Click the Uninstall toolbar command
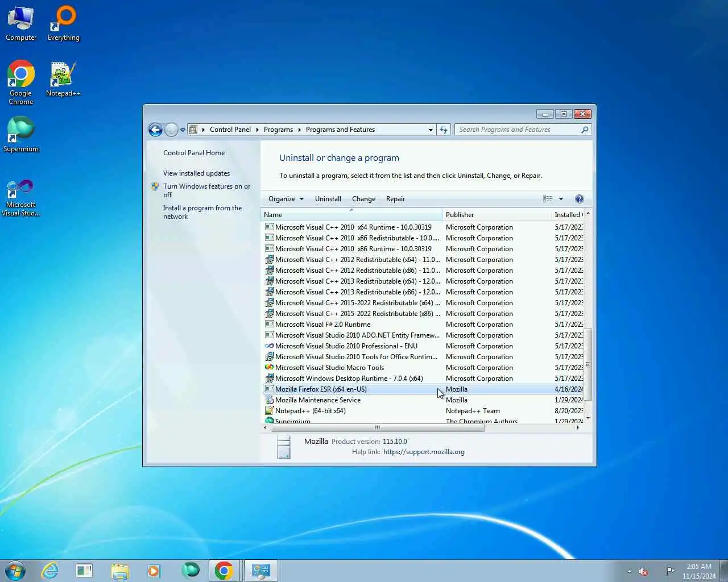 (328, 199)
